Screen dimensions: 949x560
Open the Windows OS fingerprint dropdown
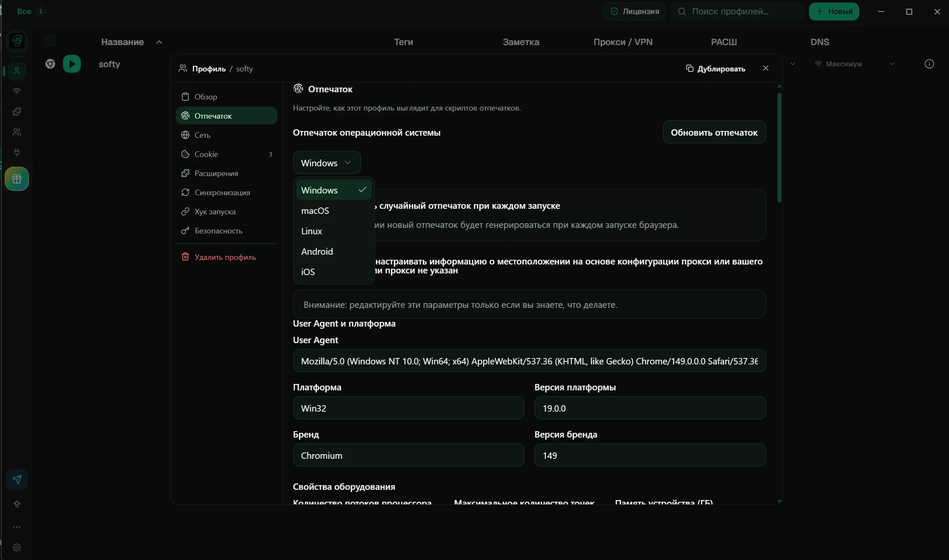[x=327, y=163]
